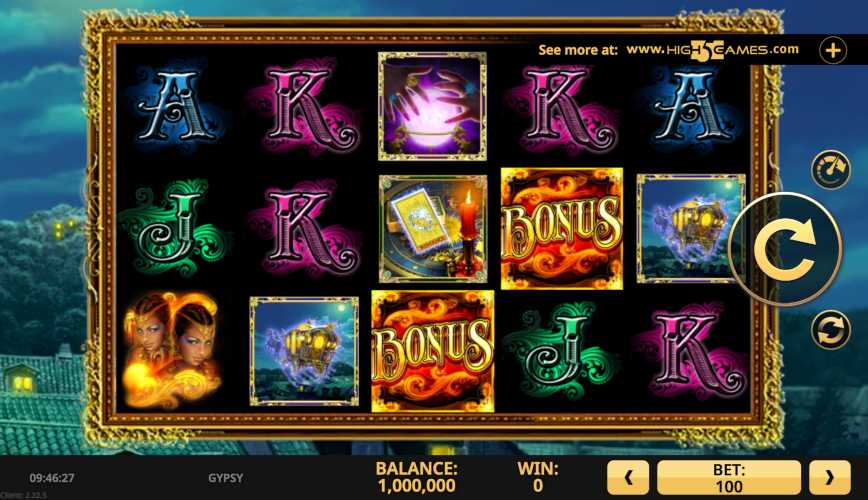
Task: Expand the menu with the plus icon
Action: [833, 50]
